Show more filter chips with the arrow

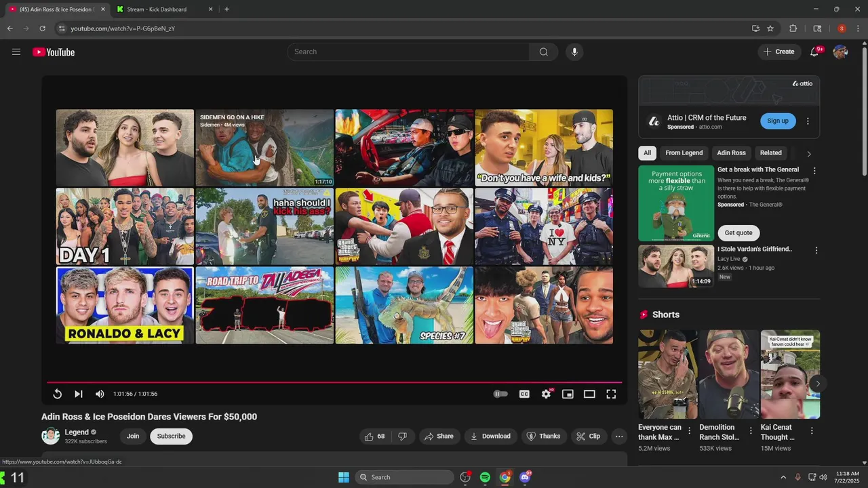coord(808,154)
